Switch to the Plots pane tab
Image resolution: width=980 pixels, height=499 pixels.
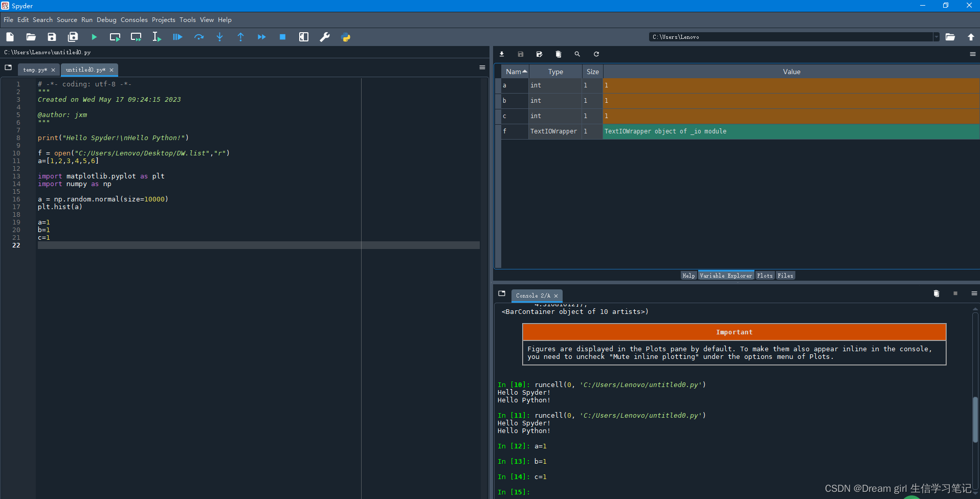tap(765, 276)
